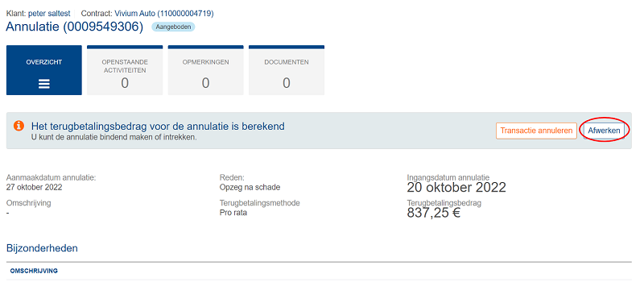Click the Pro rata repayment method text
The height and width of the screenshot is (299, 644).
[x=233, y=213]
